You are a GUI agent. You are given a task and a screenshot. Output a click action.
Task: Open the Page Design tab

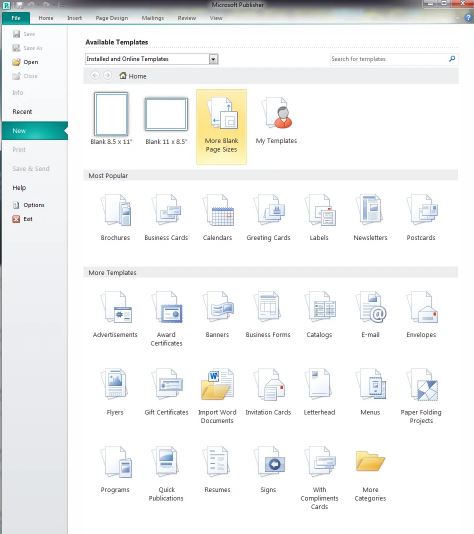coord(112,18)
